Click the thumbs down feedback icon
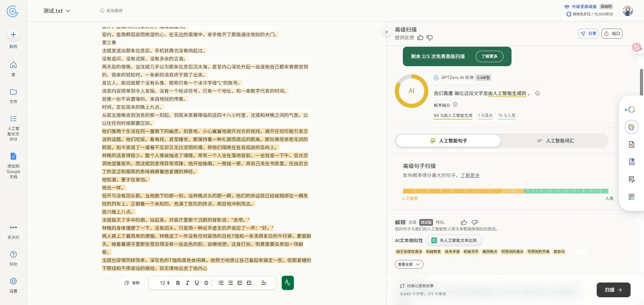Viewport: 644px width, 305px height. pyautogui.click(x=430, y=38)
